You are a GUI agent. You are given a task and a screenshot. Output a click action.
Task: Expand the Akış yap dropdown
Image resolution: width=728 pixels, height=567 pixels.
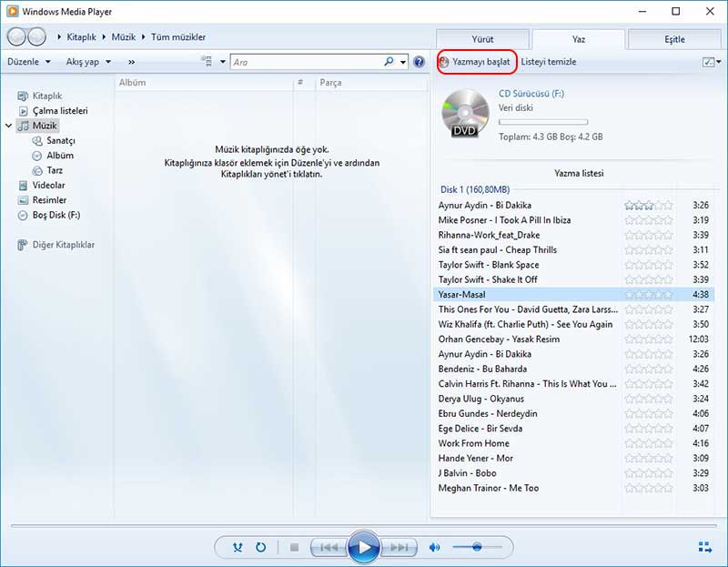pos(88,62)
